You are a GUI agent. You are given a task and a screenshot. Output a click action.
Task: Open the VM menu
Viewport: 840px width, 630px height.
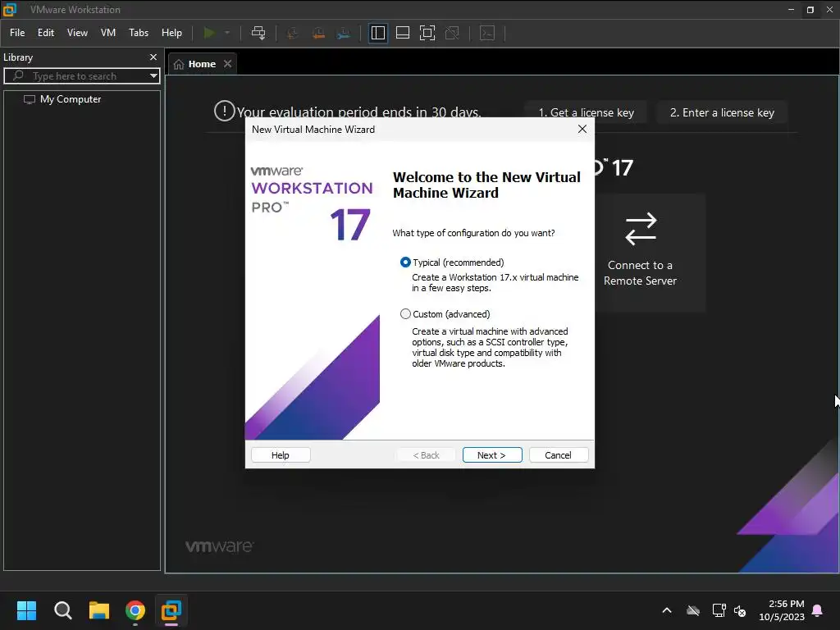tap(108, 33)
